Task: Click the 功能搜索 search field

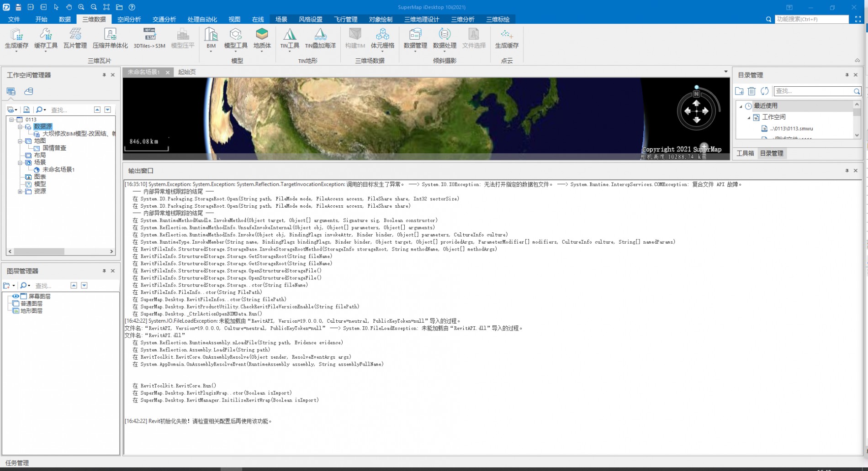Action: pyautogui.click(x=811, y=19)
